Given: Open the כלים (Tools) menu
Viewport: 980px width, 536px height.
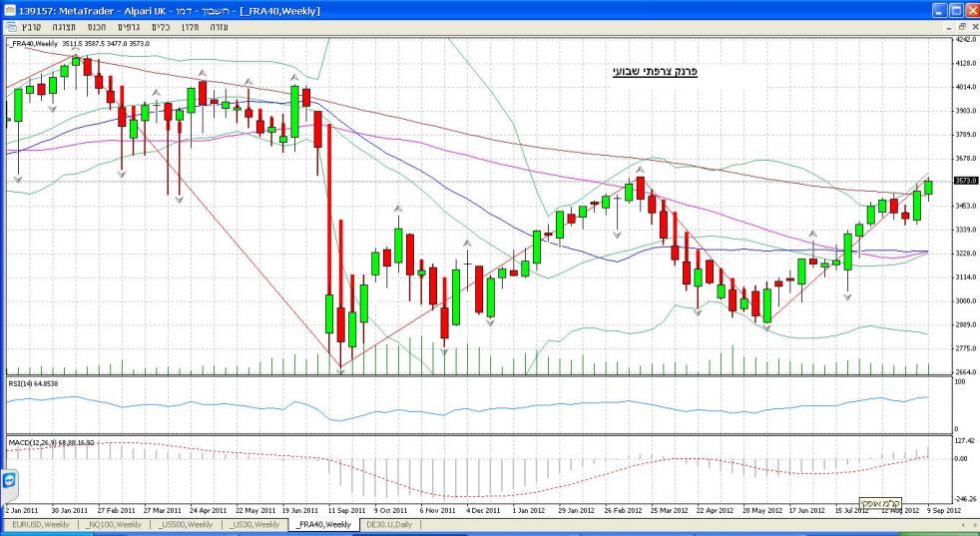Looking at the screenshot, I should pyautogui.click(x=160, y=27).
